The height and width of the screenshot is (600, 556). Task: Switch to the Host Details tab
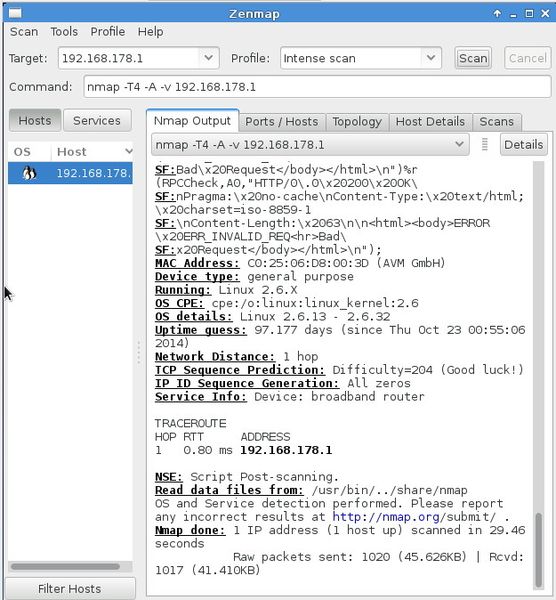[430, 122]
